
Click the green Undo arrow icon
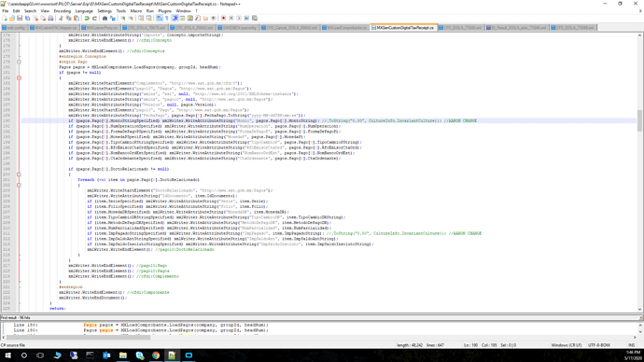pyautogui.click(x=87, y=18)
